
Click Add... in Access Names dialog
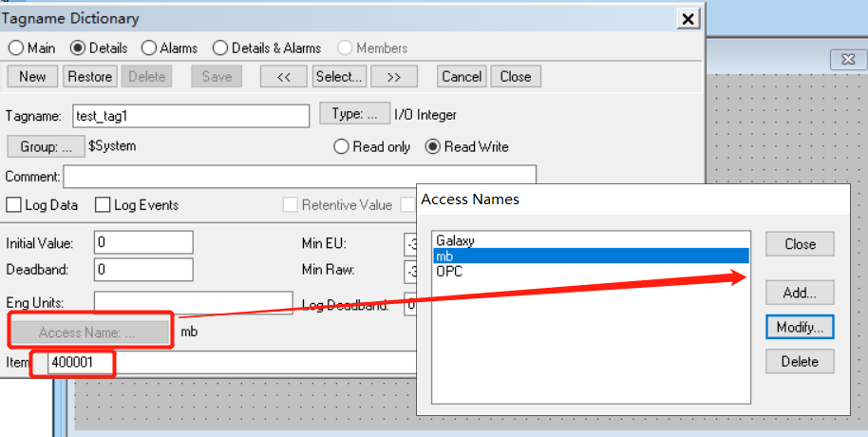click(800, 293)
